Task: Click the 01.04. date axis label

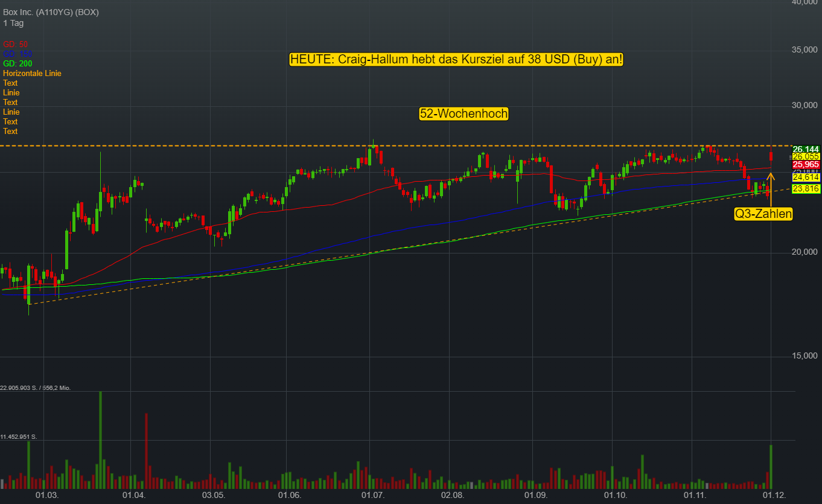Action: pyautogui.click(x=134, y=495)
